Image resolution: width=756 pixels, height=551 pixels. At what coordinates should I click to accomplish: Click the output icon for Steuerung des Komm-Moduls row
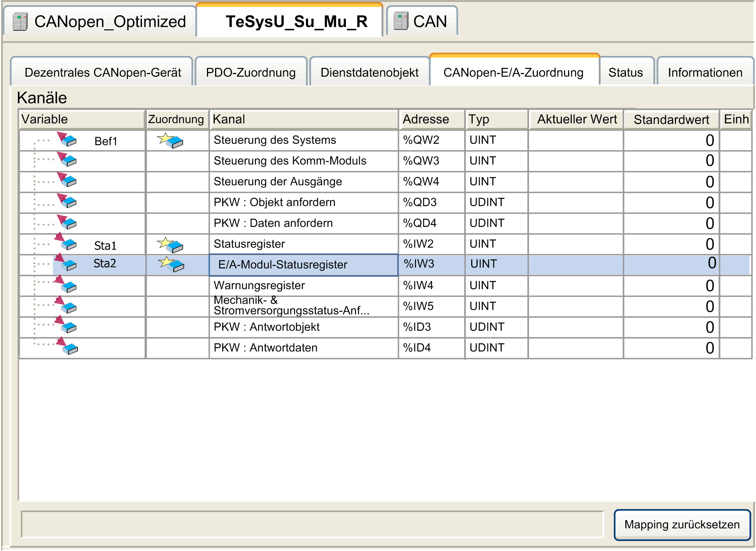[67, 159]
